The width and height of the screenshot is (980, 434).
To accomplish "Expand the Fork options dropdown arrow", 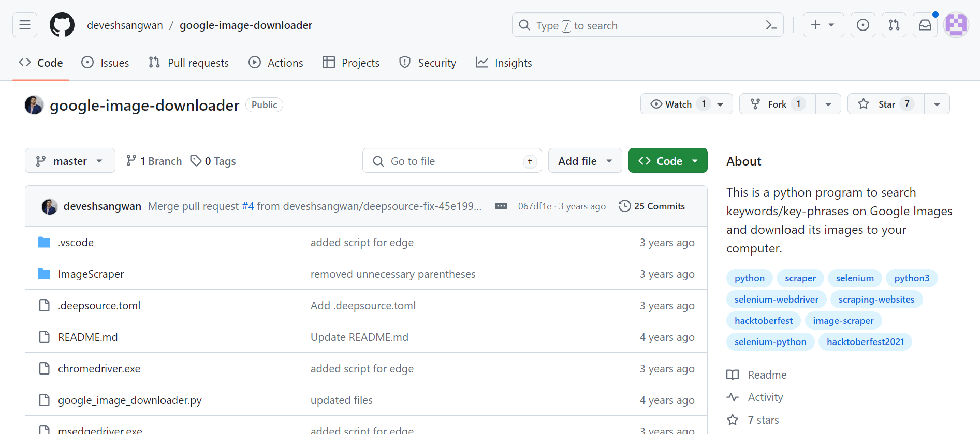I will click(x=828, y=104).
